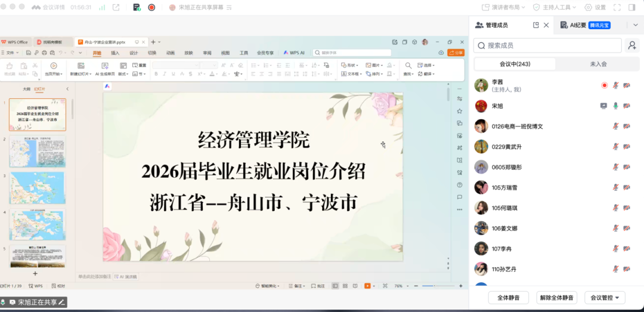The image size is (644, 312).
Task: Select the 未入会 tab
Action: tap(598, 64)
